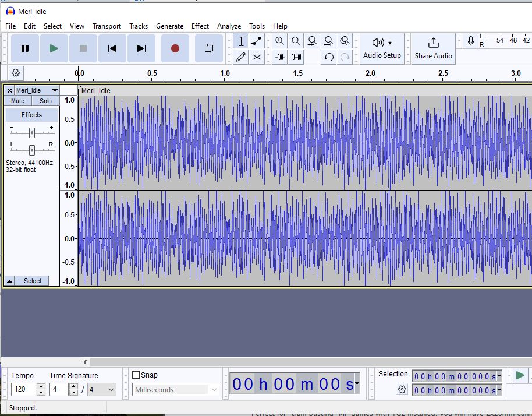This screenshot has height=416, width=532.
Task: Click the Select button below track controls
Action: (x=33, y=281)
